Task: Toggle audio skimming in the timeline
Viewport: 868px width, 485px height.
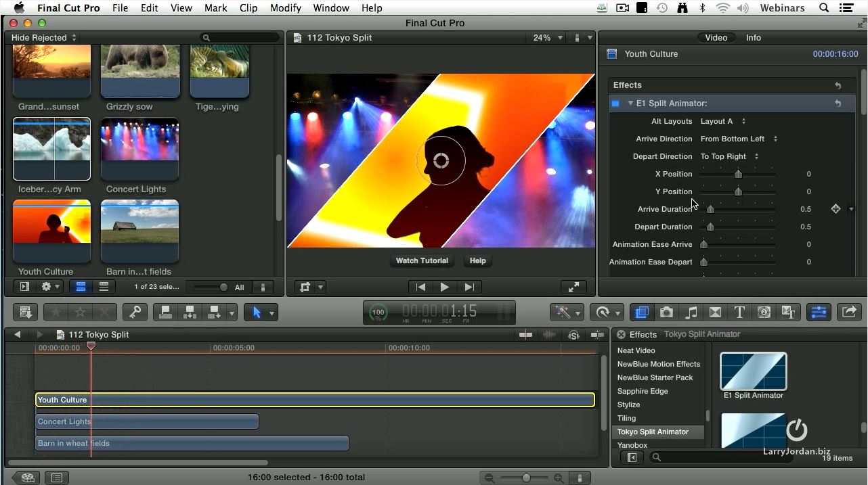Action: [549, 334]
